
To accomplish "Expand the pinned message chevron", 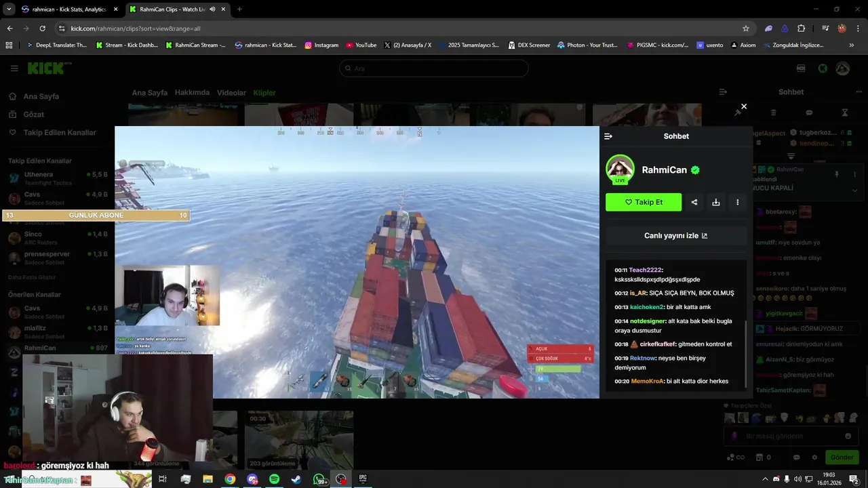I will (x=854, y=190).
